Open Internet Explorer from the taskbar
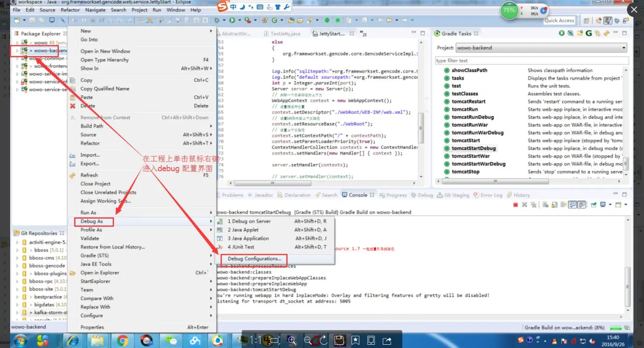The height and width of the screenshot is (348, 644). [73, 341]
